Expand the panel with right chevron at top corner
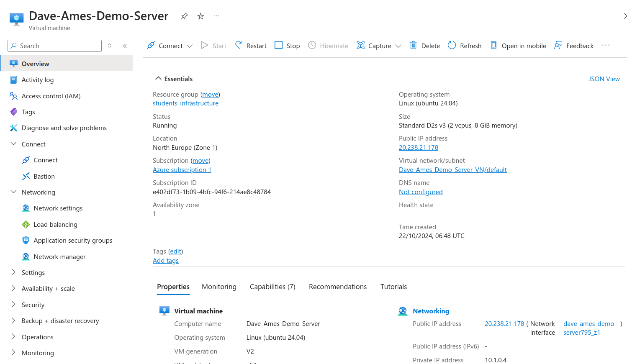 [625, 16]
